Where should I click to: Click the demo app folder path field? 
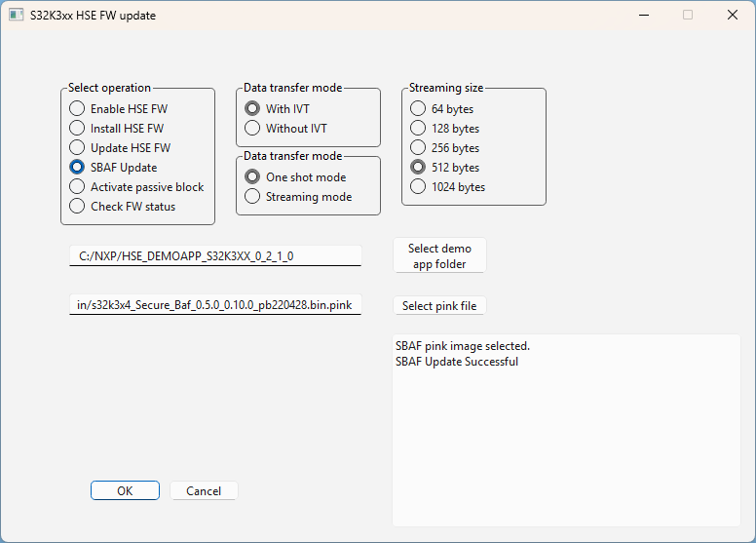(x=215, y=255)
